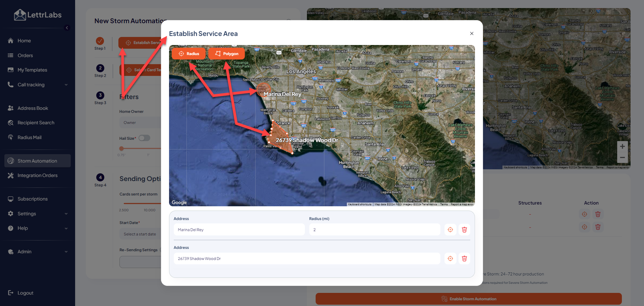Image resolution: width=644 pixels, height=306 pixels.
Task: Delete the Marina Del Rey service area
Action: tap(464, 229)
